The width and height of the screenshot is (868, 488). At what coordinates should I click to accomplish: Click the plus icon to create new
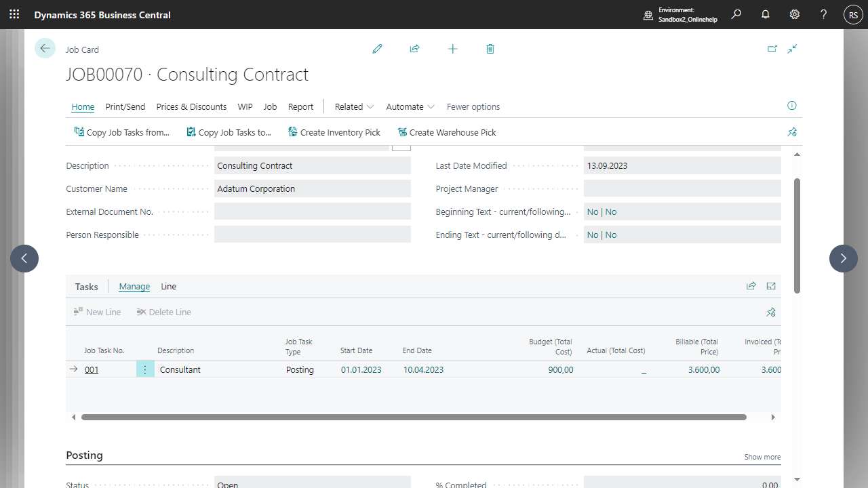click(x=453, y=49)
